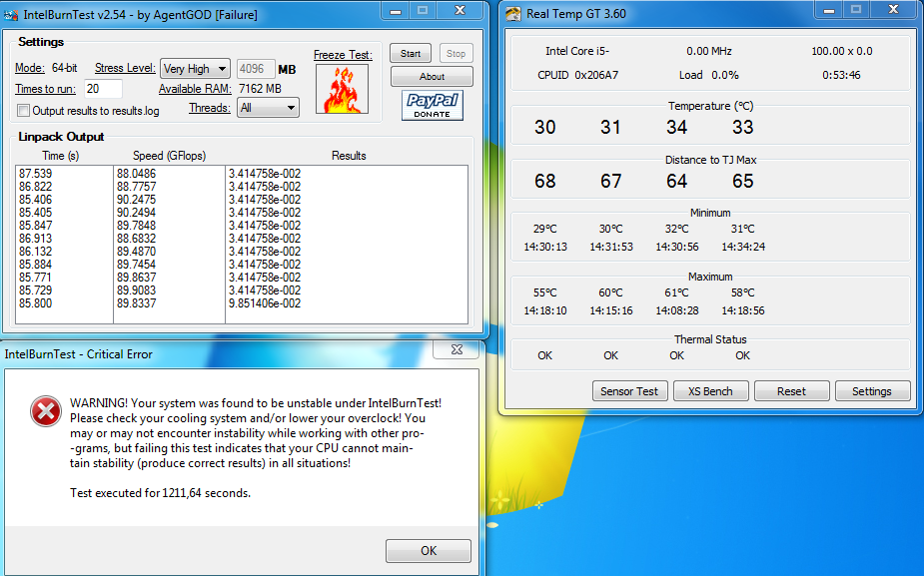Click the minimum temperature 29°C
This screenshot has width=924, height=576.
tap(545, 230)
